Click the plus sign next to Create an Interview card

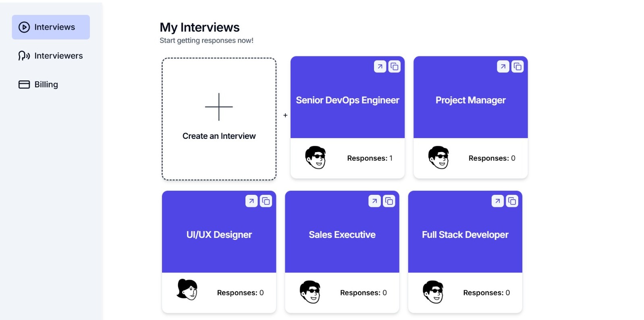tap(285, 115)
